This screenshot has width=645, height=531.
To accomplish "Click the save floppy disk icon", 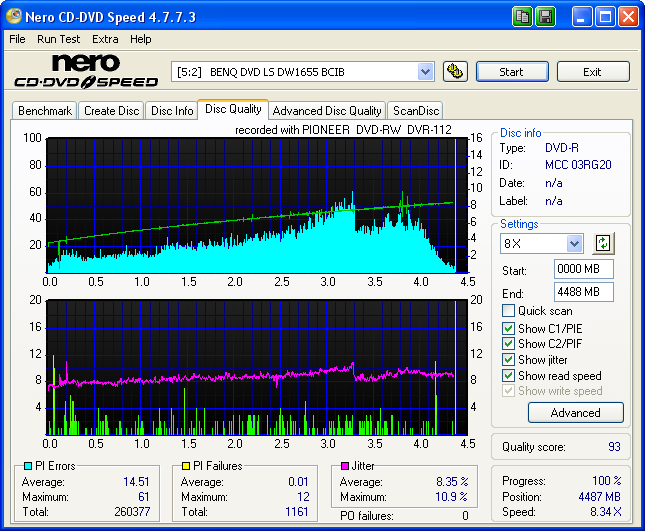I will point(545,17).
